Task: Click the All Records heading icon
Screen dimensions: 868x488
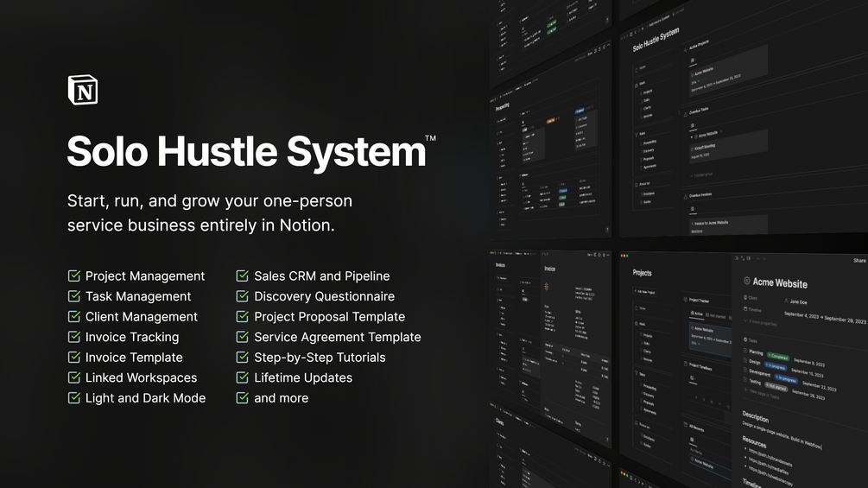Action: click(x=685, y=425)
